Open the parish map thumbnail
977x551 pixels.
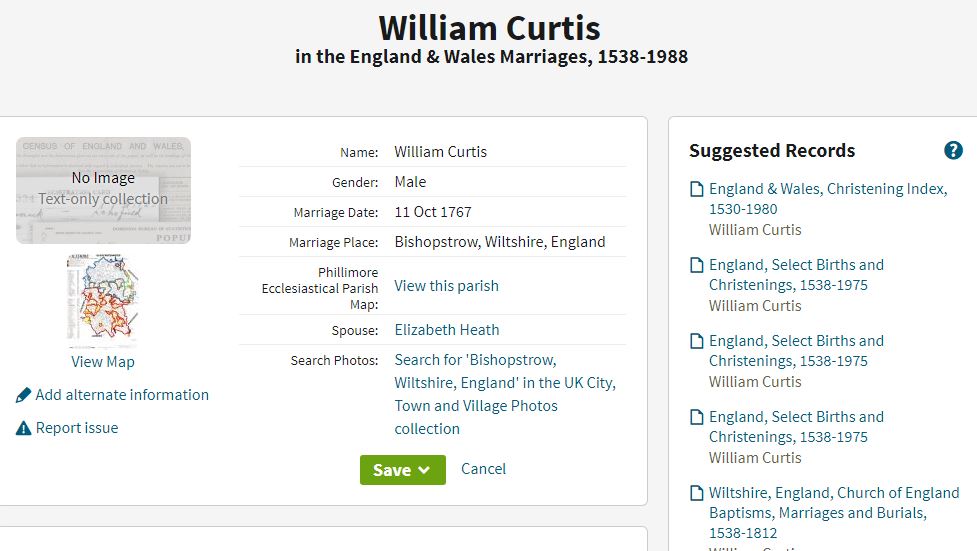click(103, 300)
